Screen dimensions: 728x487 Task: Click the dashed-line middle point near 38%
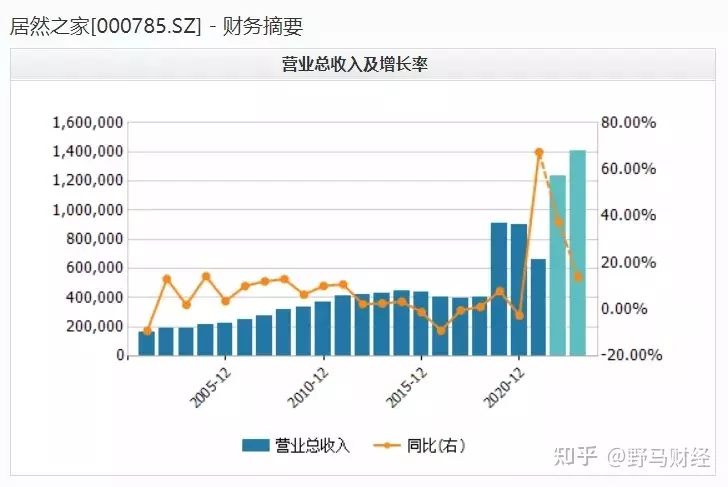tap(559, 222)
